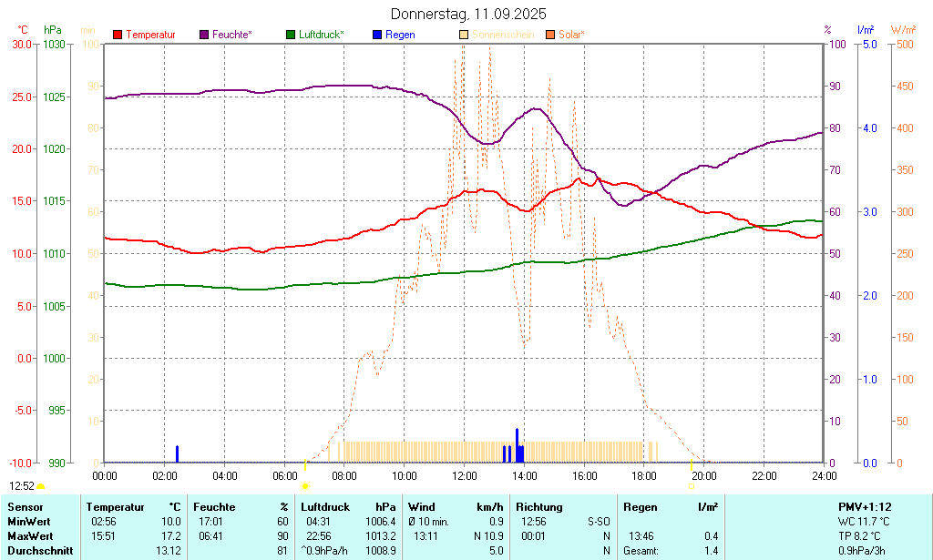Click the blue Regen legend swatch
933x560 pixels.
(x=376, y=35)
